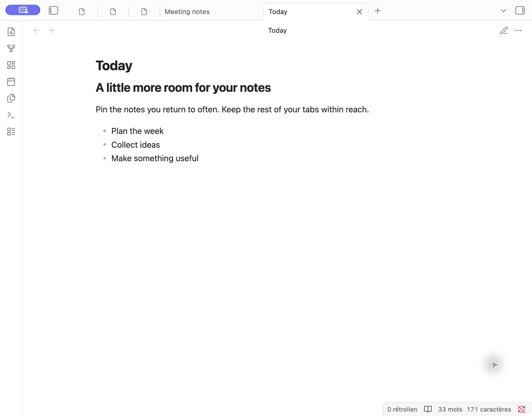
Task: Click the paragraph starting Pin the notes
Action: [232, 109]
